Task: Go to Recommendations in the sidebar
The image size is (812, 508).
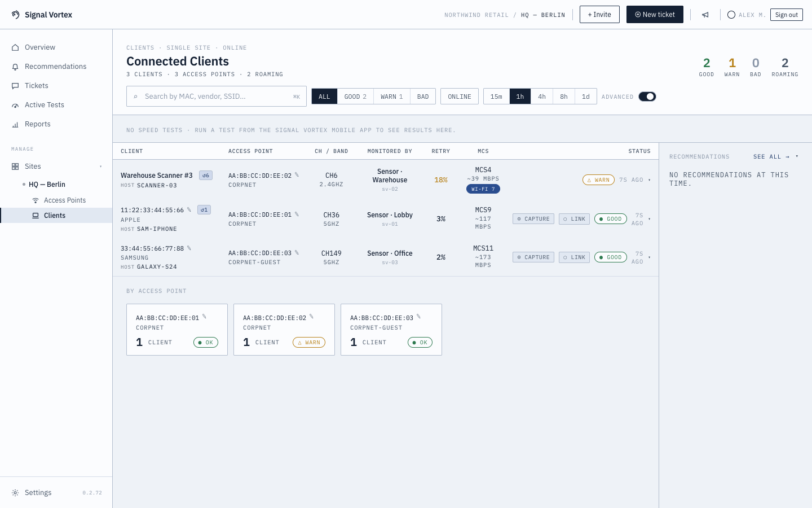Action: 56,67
